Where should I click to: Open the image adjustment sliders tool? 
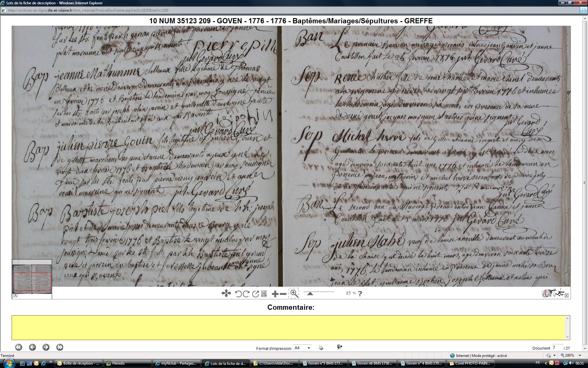(x=264, y=294)
